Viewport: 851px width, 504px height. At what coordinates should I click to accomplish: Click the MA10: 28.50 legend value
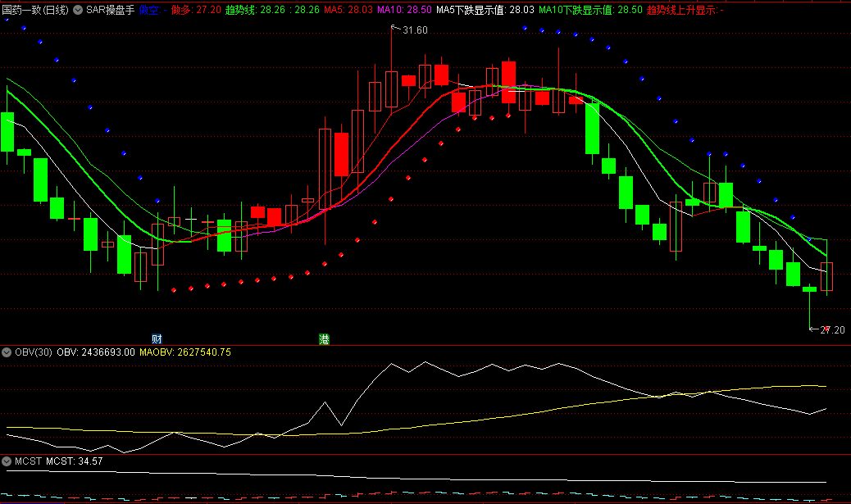(x=404, y=10)
